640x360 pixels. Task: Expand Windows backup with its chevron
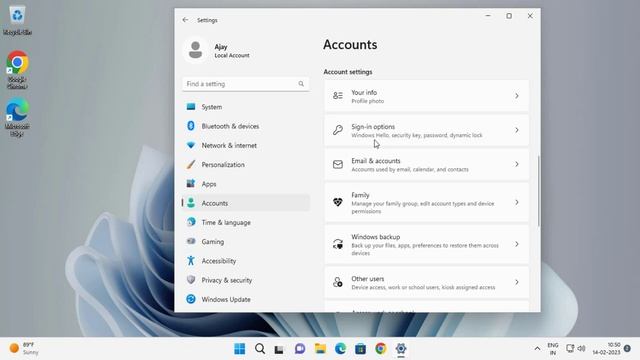pos(517,244)
